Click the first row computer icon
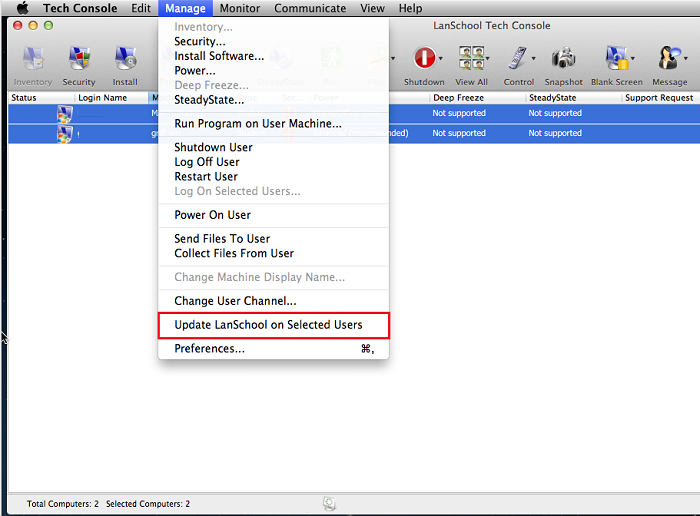 pyautogui.click(x=65, y=114)
